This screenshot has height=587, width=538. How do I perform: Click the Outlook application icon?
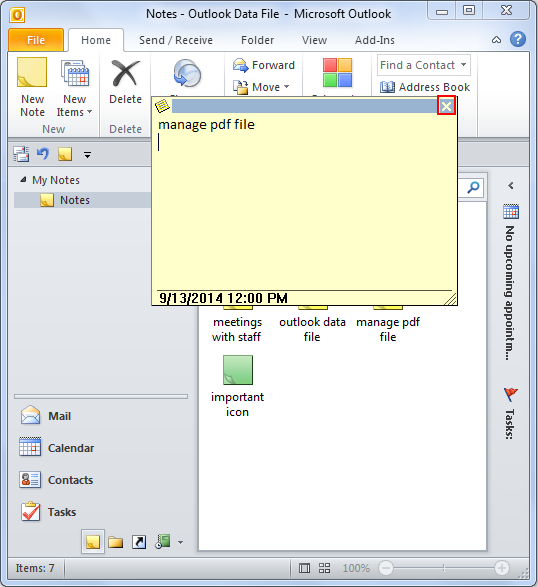pyautogui.click(x=17, y=15)
